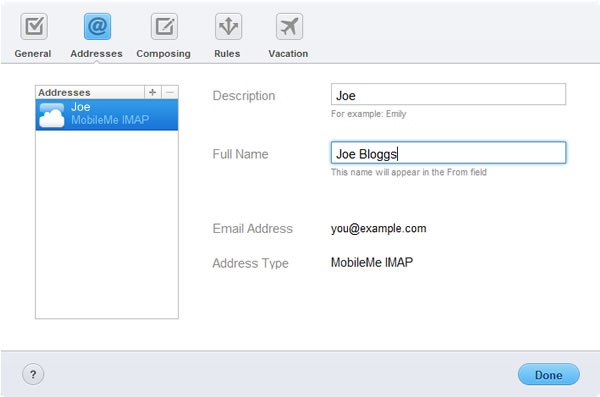Click the Address Type label
Image resolution: width=600 pixels, height=397 pixels.
point(251,263)
